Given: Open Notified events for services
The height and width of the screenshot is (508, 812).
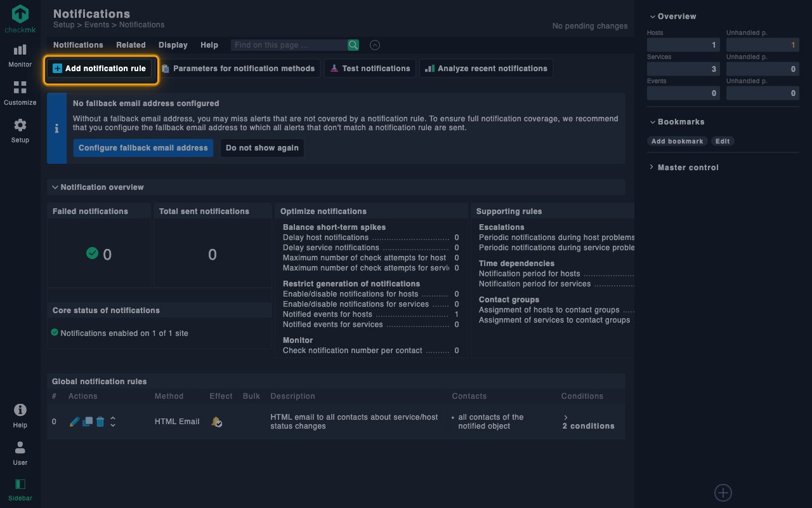Looking at the screenshot, I should coord(333,324).
